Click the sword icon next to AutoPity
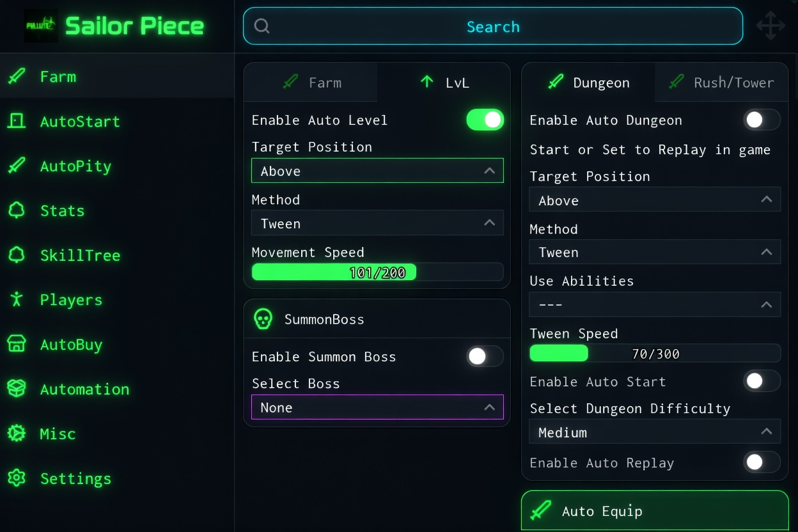Image resolution: width=798 pixels, height=532 pixels. [17, 166]
